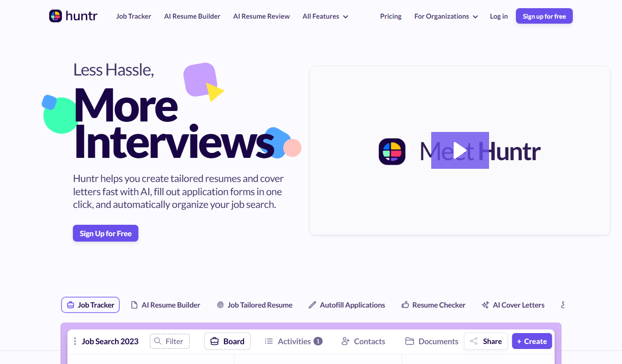Click the folder icon beside Documents

409,341
